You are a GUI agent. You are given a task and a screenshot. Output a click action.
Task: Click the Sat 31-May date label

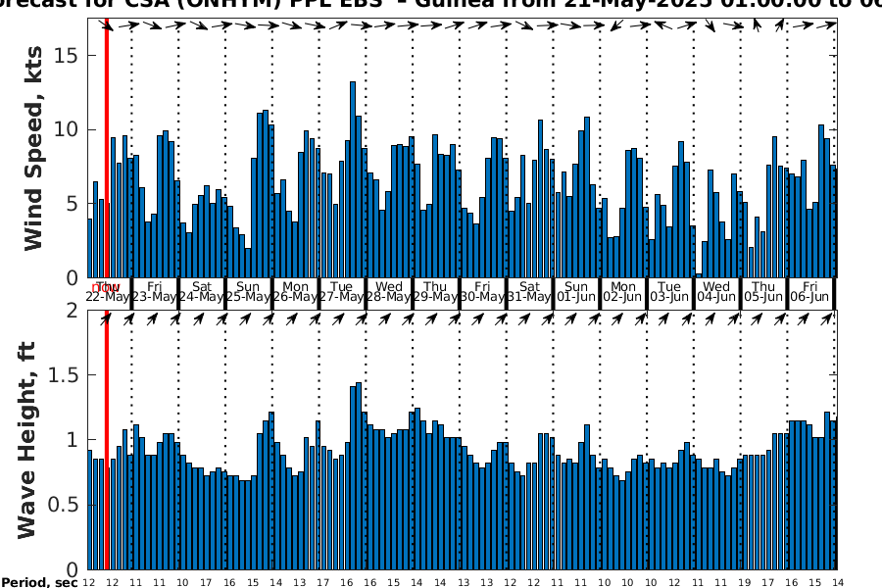529,292
